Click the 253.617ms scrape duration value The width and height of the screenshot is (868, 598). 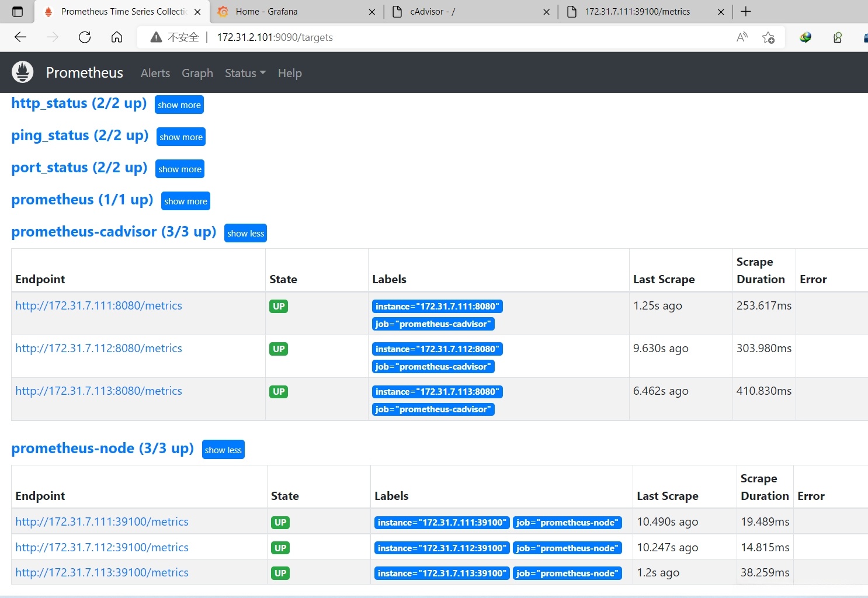pyautogui.click(x=764, y=305)
